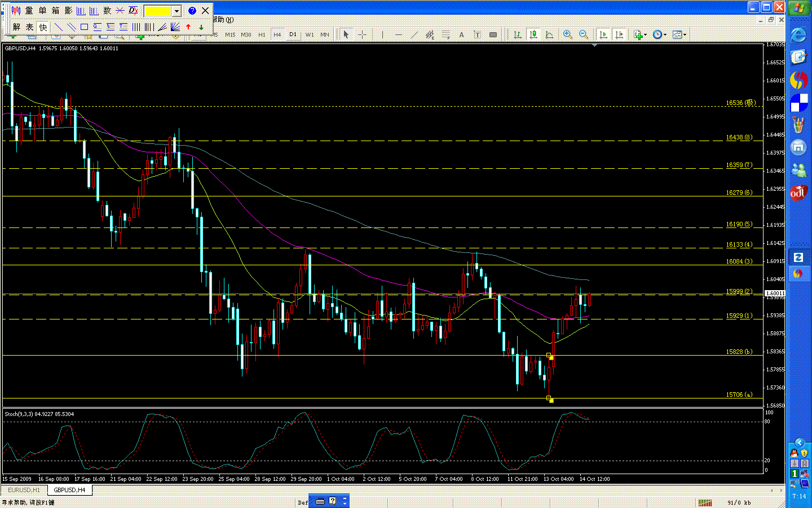
Task: Click the 数 tool in floating toolbar
Action: pos(107,11)
